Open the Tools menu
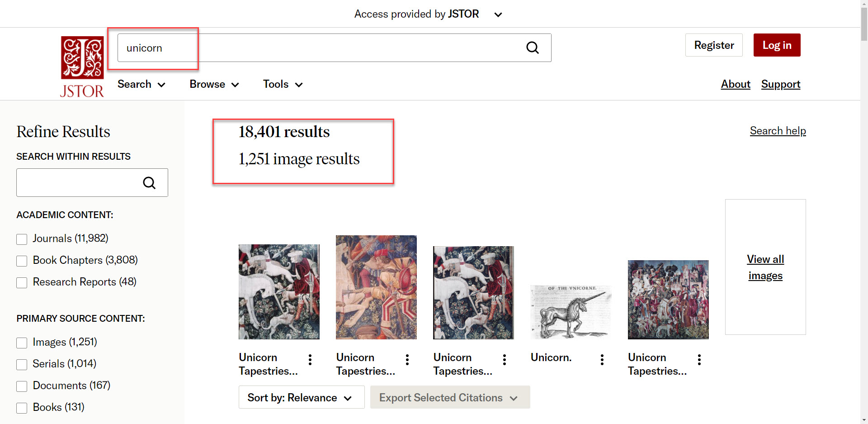 (282, 84)
